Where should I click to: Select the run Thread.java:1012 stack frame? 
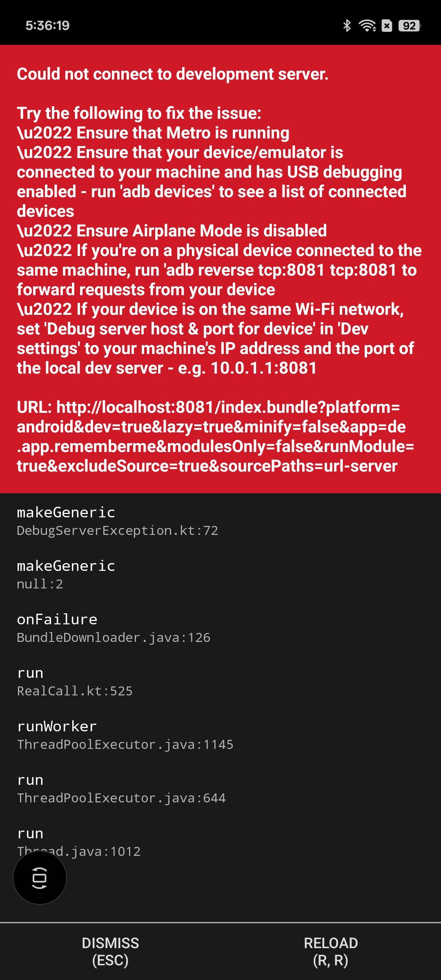click(x=220, y=842)
